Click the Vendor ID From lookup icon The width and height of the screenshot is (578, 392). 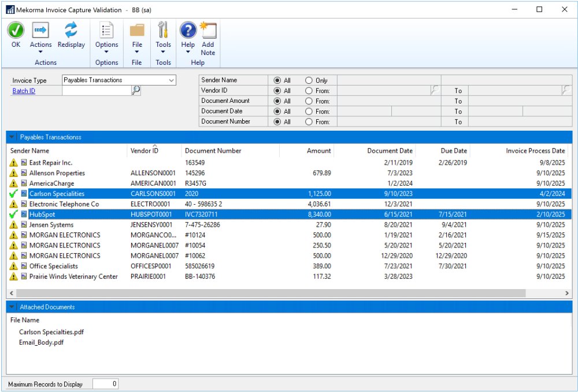435,90
